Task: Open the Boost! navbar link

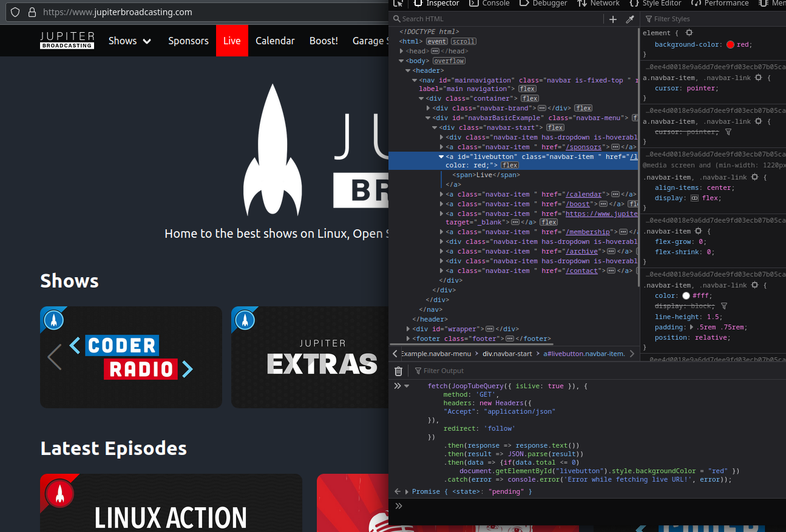Action: coord(324,41)
